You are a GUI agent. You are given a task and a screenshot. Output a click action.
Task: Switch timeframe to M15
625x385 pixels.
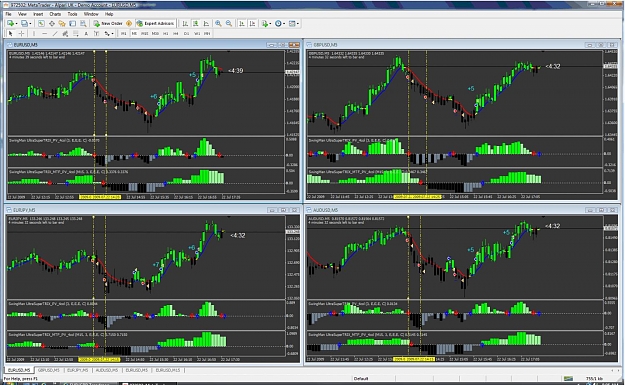tap(145, 34)
